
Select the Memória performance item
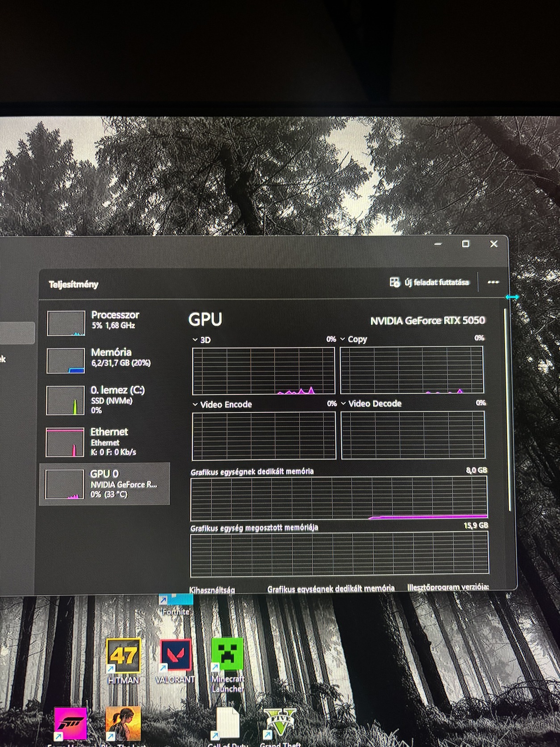(105, 360)
